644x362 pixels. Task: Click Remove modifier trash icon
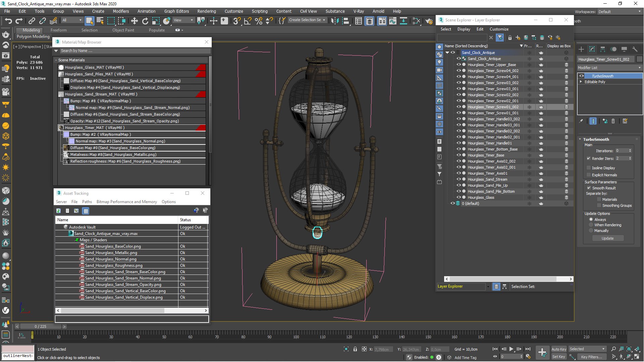[613, 121]
